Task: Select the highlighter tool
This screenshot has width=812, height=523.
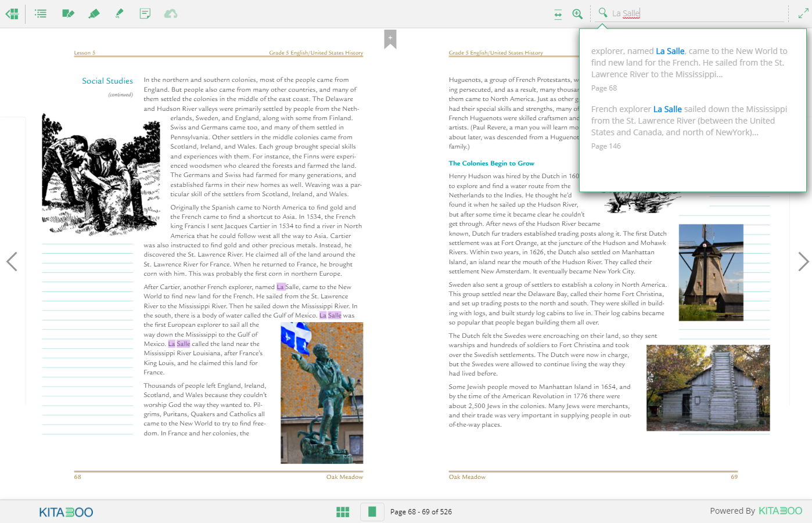Action: point(94,13)
